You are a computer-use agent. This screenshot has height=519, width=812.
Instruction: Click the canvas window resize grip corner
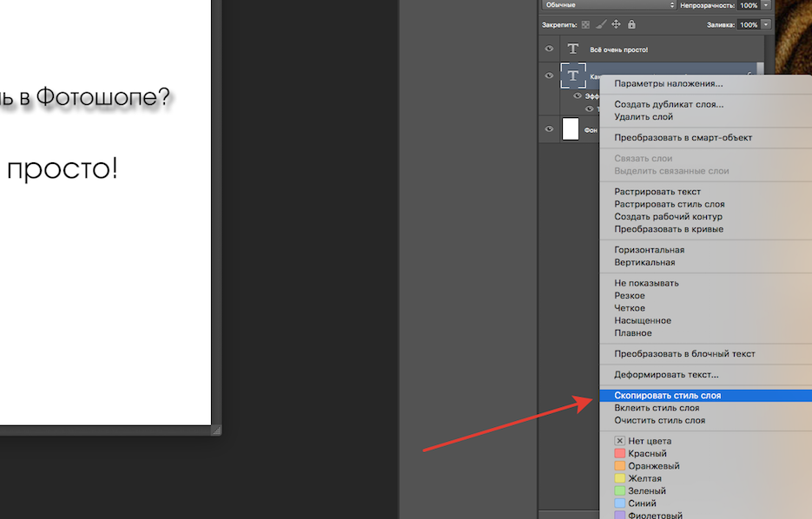pyautogui.click(x=216, y=430)
